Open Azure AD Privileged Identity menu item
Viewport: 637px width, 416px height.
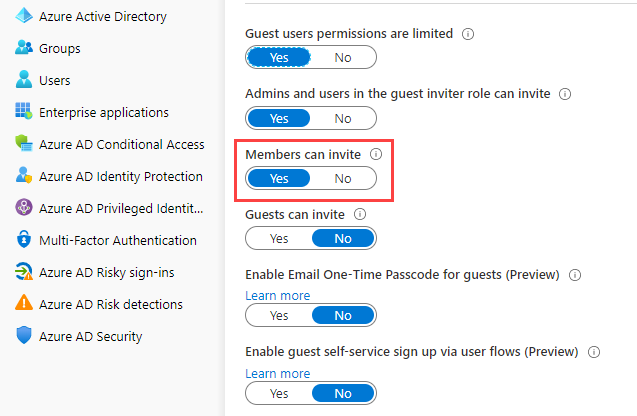tap(121, 209)
